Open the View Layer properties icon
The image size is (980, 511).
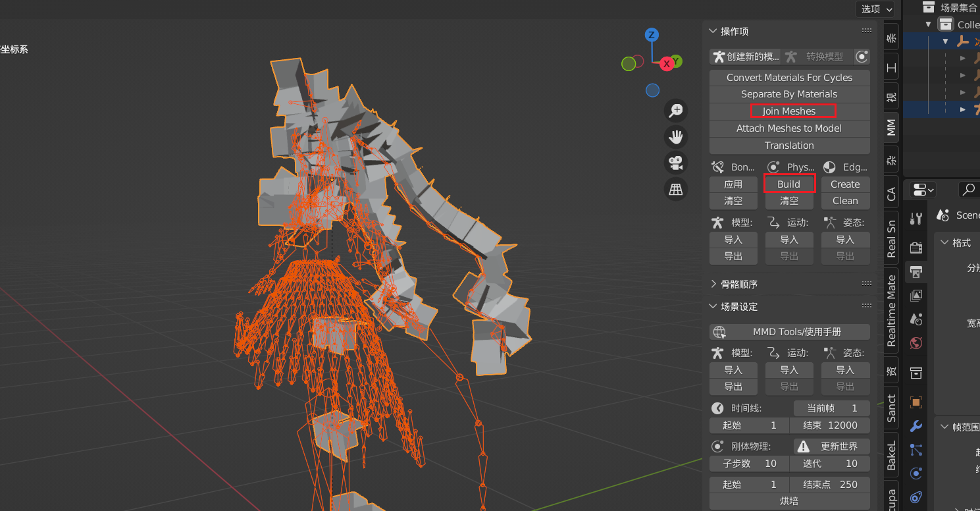click(x=916, y=295)
